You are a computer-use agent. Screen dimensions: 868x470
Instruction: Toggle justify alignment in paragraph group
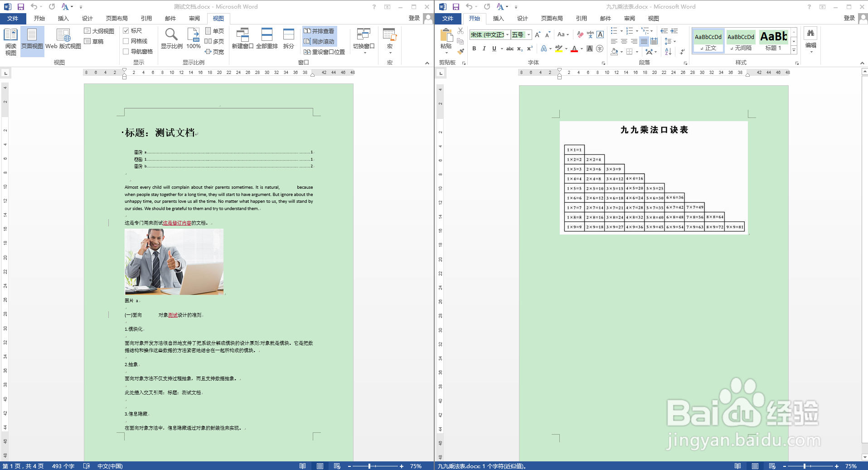click(644, 41)
